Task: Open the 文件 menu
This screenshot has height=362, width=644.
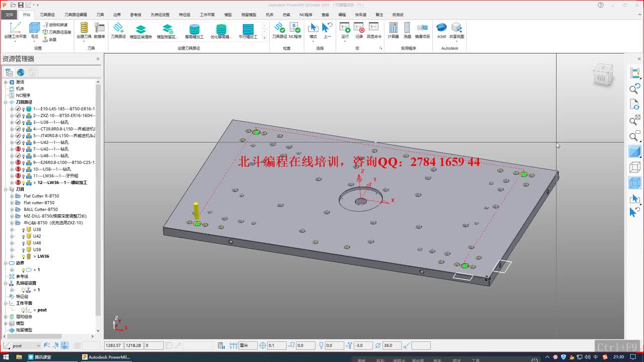Action: tap(10, 15)
